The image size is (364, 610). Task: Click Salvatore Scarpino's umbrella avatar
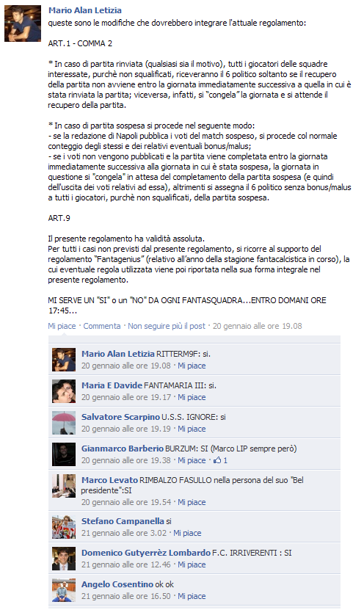click(x=64, y=423)
